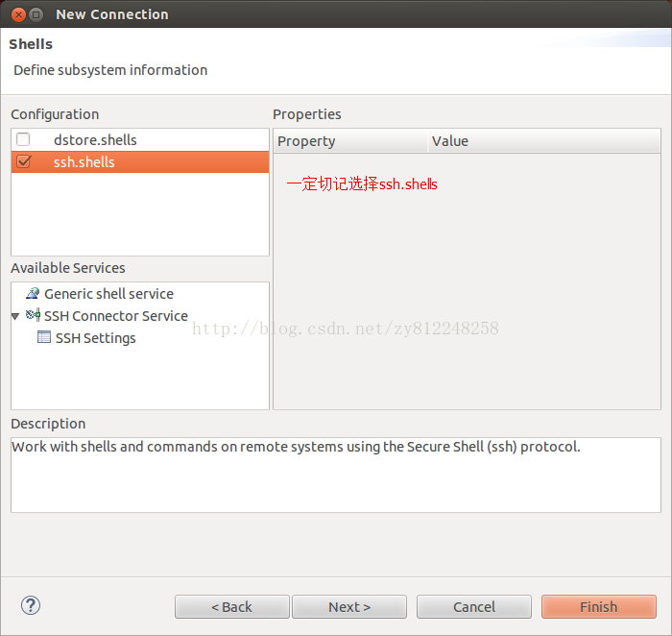
Task: Open SSH Settings tree item
Action: pos(95,338)
